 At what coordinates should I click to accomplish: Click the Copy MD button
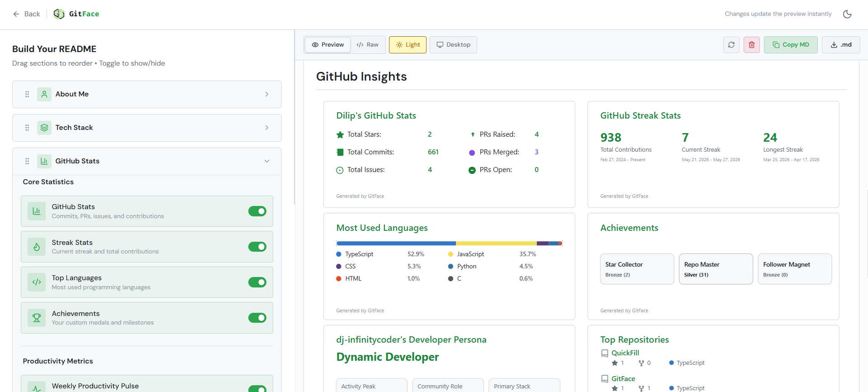click(x=791, y=45)
